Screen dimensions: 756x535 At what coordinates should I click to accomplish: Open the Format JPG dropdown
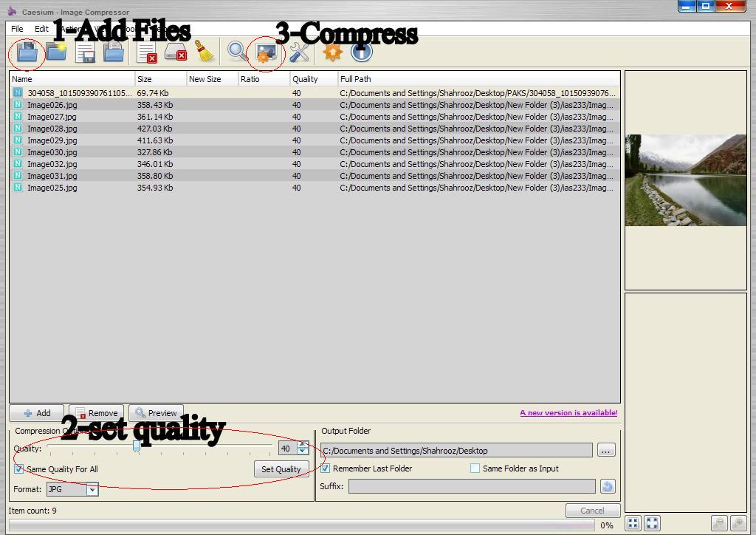tap(72, 490)
